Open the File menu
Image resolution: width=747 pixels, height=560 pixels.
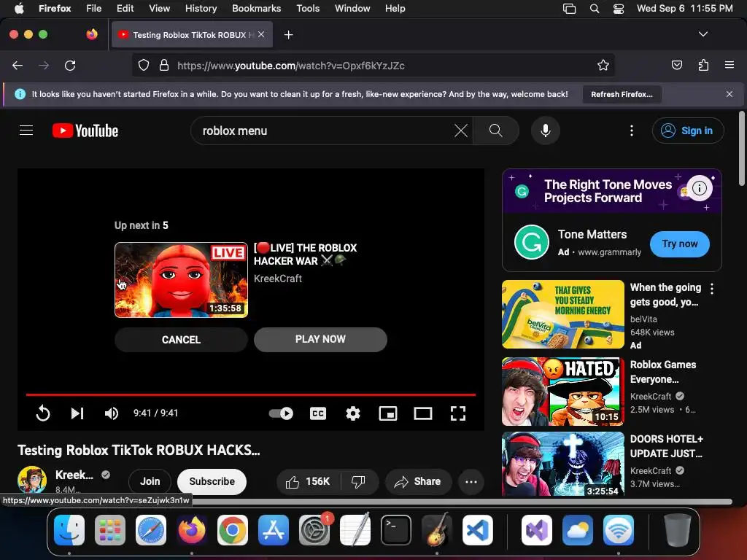coord(93,8)
